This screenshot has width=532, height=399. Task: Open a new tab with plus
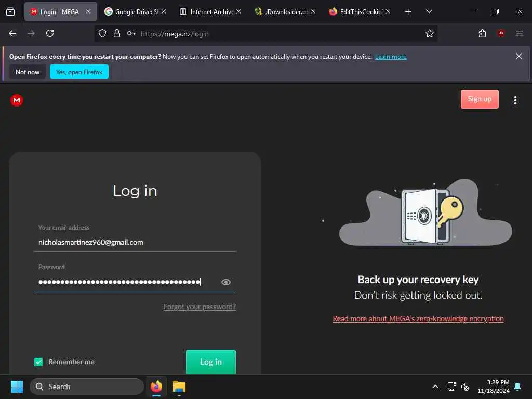tap(408, 12)
